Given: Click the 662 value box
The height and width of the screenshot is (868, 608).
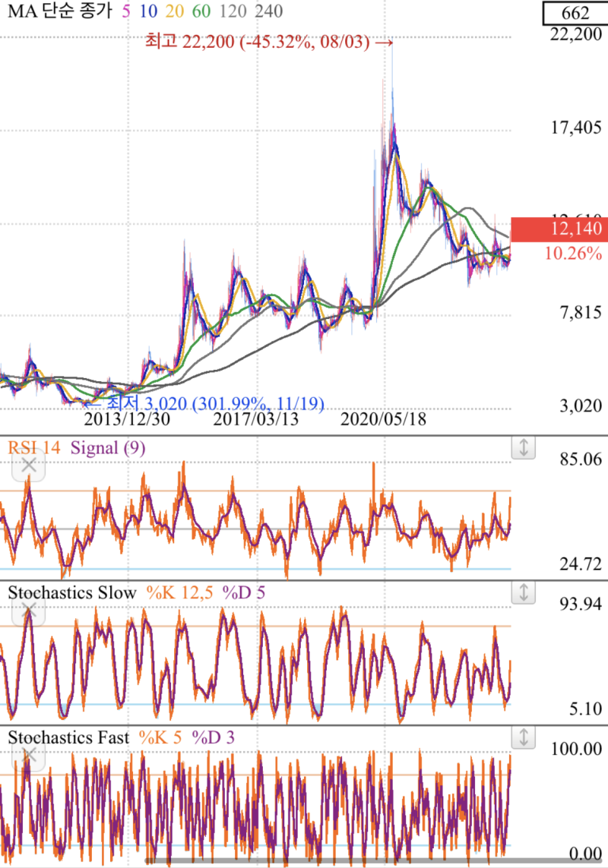Looking at the screenshot, I should pyautogui.click(x=575, y=13).
